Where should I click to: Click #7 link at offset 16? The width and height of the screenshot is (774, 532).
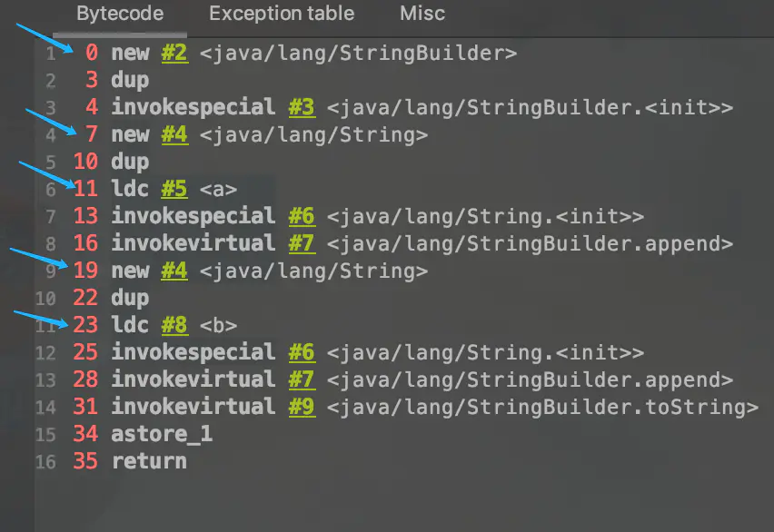[302, 243]
